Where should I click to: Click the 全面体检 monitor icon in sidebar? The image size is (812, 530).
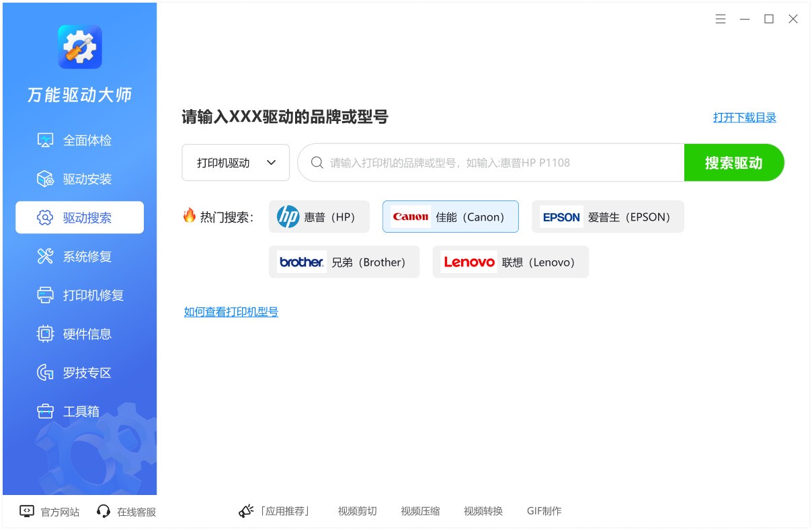[45, 141]
